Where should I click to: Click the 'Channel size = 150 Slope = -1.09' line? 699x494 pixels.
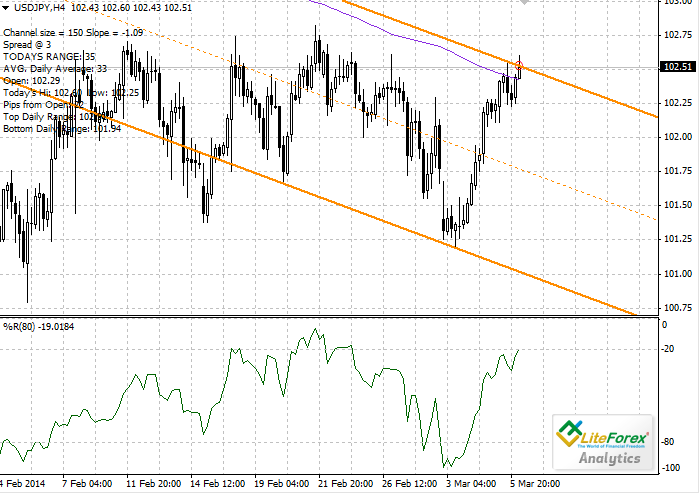(73, 33)
